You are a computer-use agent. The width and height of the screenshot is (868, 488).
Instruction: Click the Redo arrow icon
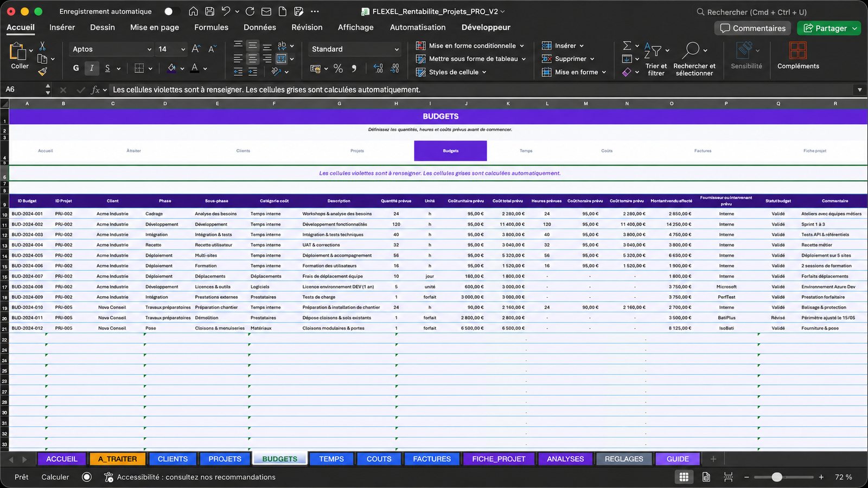click(x=250, y=11)
